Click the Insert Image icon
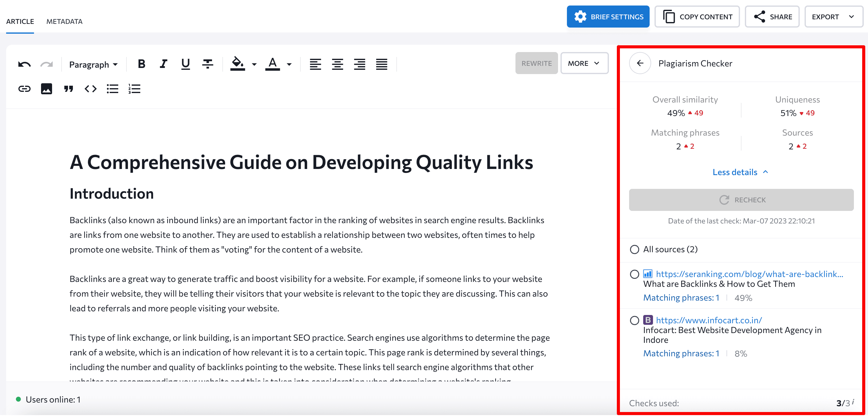This screenshot has width=868, height=416. point(47,88)
